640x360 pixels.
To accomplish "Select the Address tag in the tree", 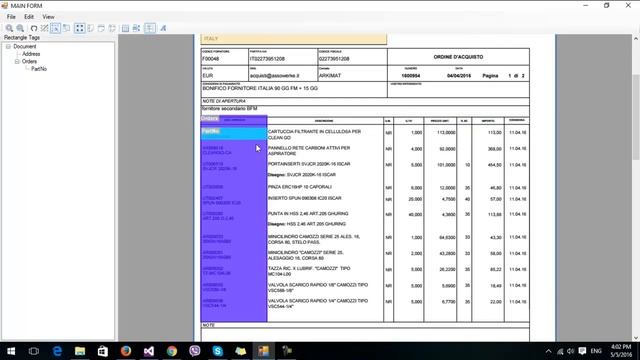I will point(31,54).
